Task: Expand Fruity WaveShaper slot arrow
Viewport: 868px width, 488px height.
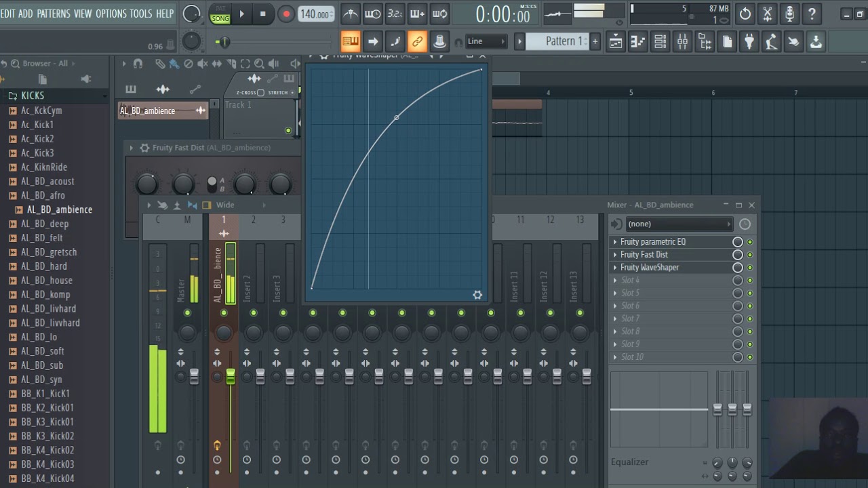Action: (x=615, y=268)
